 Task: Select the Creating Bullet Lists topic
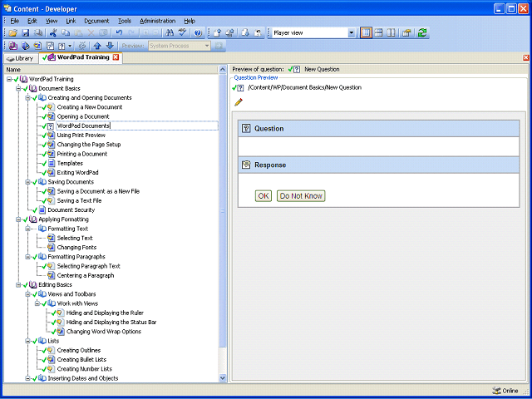coord(81,360)
